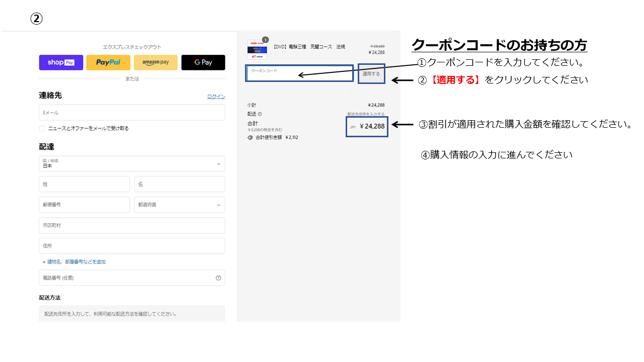The image size is (644, 362).
Task: Click the 電話番号 phone field
Action: click(126, 278)
